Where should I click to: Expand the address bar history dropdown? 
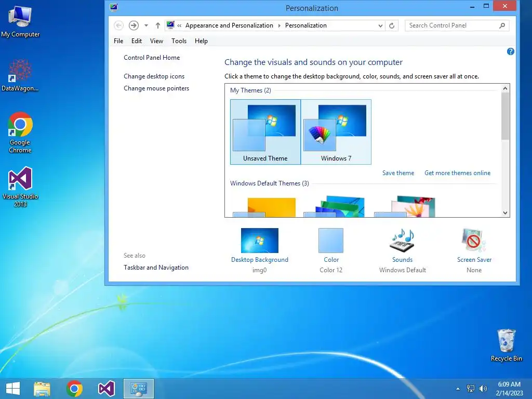(380, 26)
